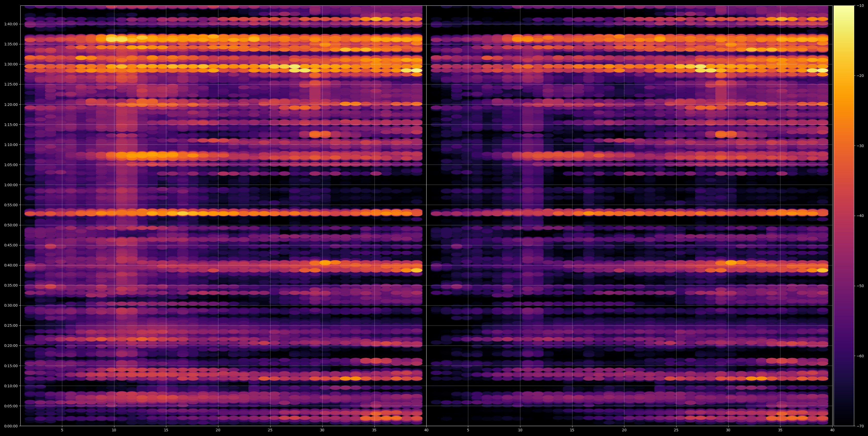This screenshot has height=436, width=868.
Task: Click the 0:00:00 time axis label
Action: [x=11, y=426]
